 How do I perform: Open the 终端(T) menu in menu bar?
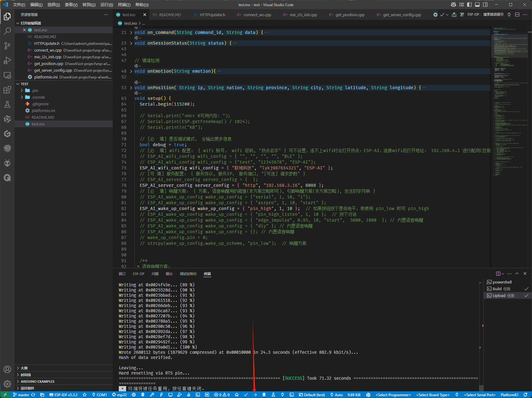pos(124,5)
